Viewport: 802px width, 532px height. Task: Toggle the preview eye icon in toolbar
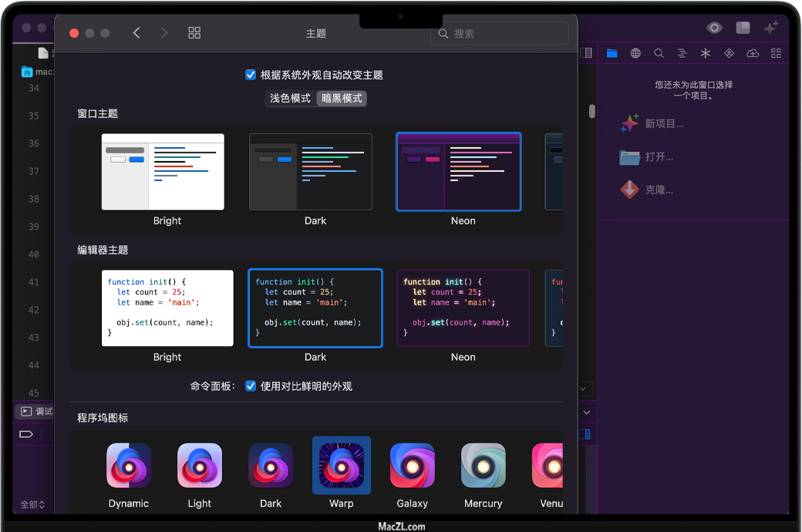click(x=715, y=28)
